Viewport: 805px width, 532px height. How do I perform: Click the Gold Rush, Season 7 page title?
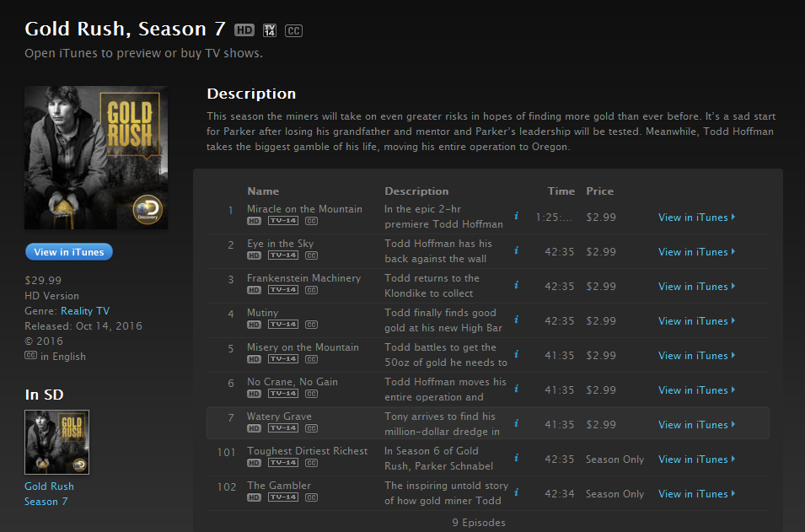(x=126, y=29)
